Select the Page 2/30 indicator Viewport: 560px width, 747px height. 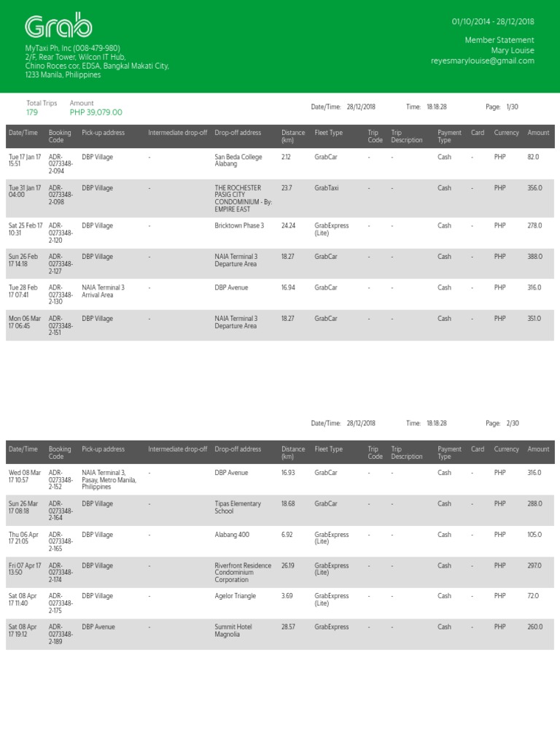click(x=502, y=423)
